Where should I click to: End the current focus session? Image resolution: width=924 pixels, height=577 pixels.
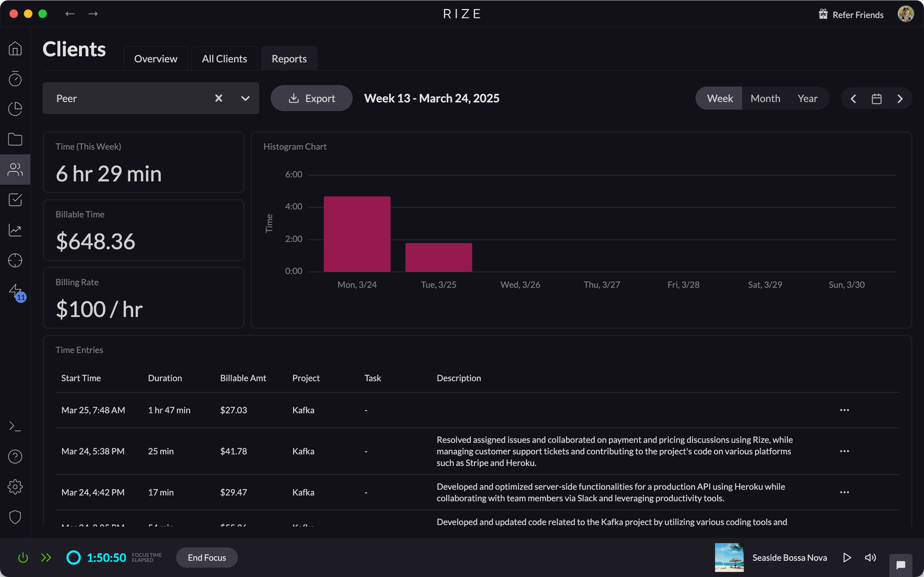(206, 557)
